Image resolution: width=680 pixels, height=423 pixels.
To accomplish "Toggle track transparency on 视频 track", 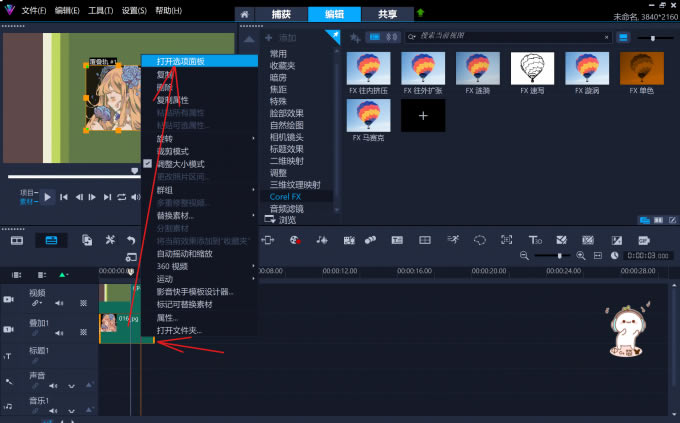I will (83, 303).
